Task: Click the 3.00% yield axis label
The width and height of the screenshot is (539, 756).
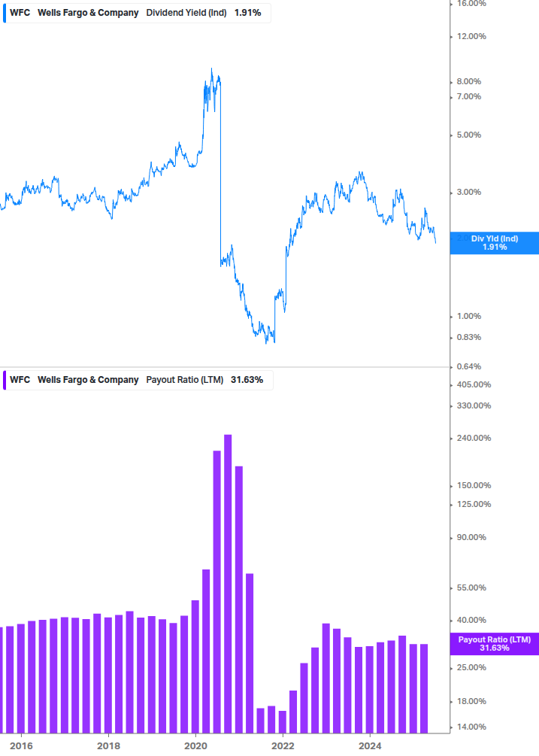Action: point(468,193)
